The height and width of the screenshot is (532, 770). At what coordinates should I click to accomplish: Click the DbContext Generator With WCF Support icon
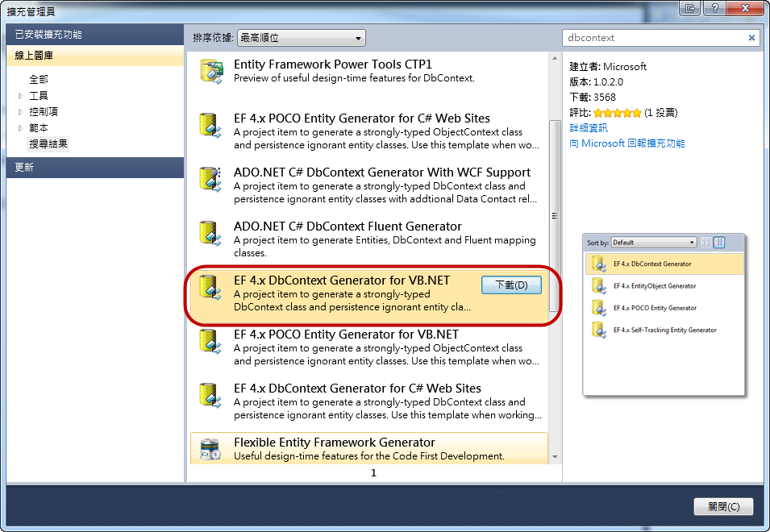210,179
